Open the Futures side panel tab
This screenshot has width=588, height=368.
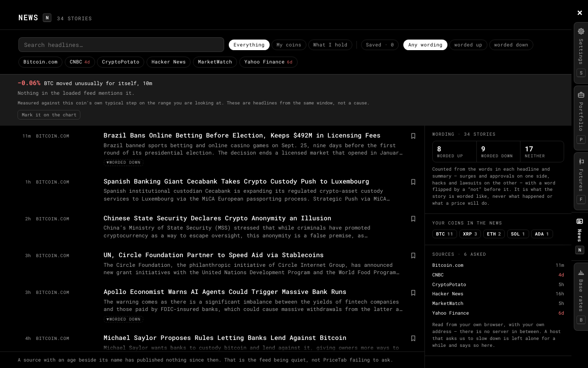(581, 181)
